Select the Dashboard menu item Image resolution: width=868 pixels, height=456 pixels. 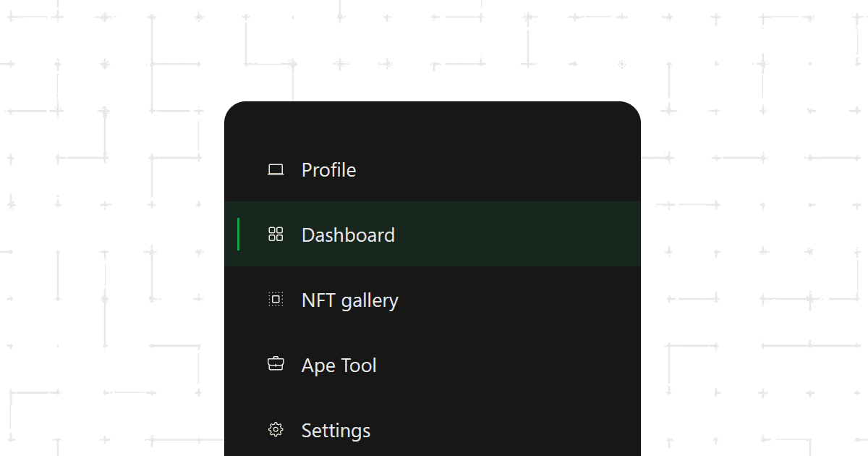click(x=347, y=235)
